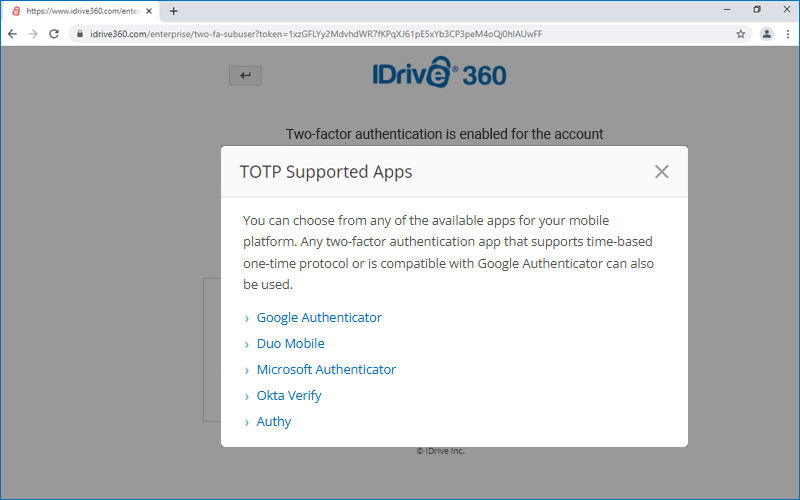Go forward in browser history
Image resolution: width=800 pixels, height=500 pixels.
(x=33, y=34)
